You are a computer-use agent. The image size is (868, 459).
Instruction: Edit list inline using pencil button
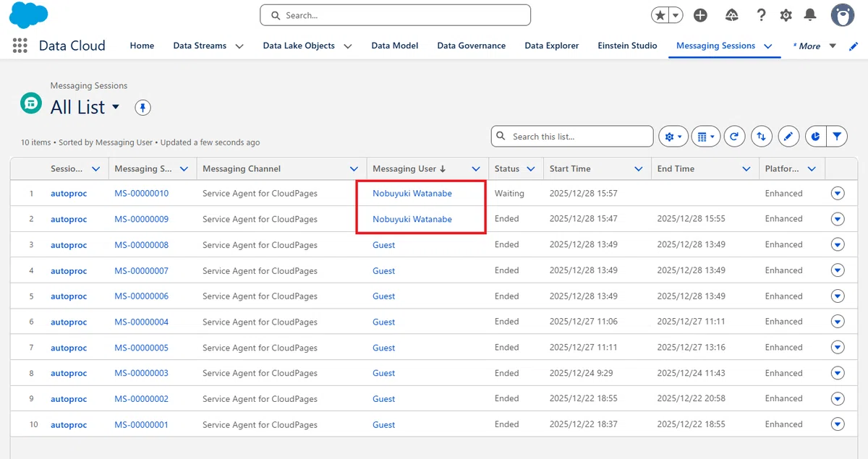click(788, 136)
